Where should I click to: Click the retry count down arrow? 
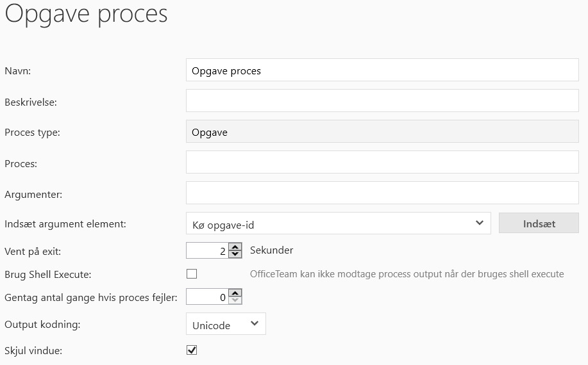pos(235,300)
